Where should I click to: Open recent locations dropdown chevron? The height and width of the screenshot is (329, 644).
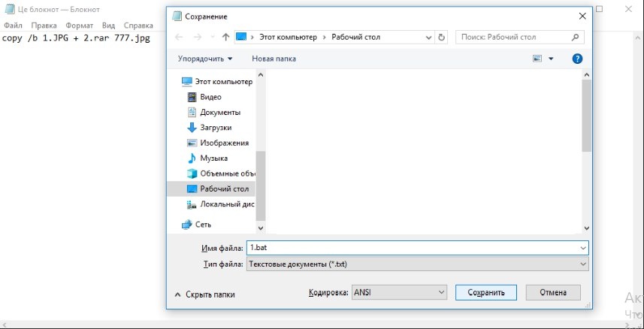point(213,37)
